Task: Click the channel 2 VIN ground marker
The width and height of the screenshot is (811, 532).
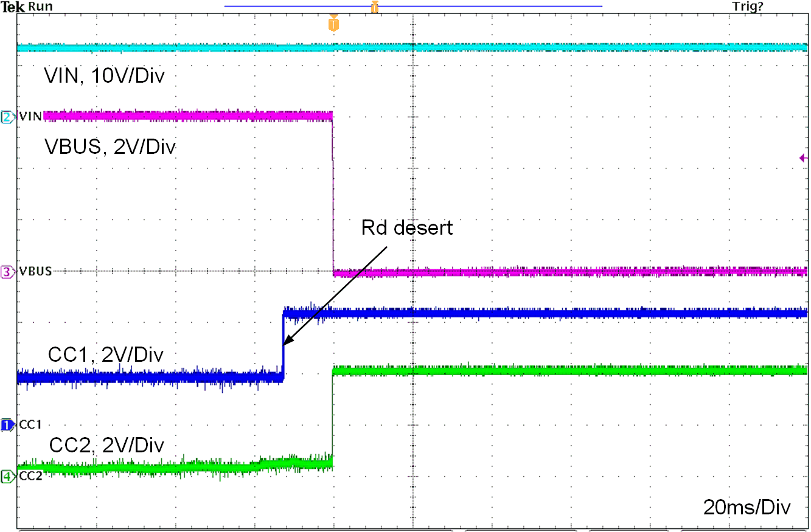Action: coord(7,116)
